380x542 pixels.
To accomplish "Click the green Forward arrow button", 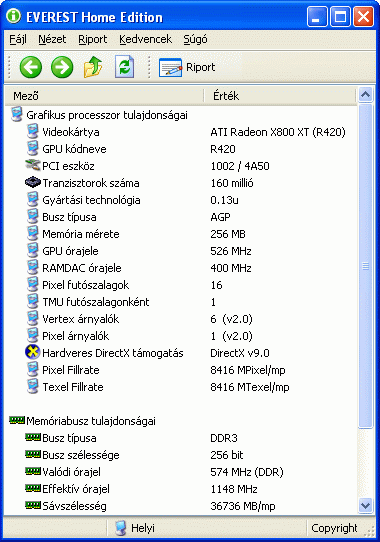I will [62, 67].
